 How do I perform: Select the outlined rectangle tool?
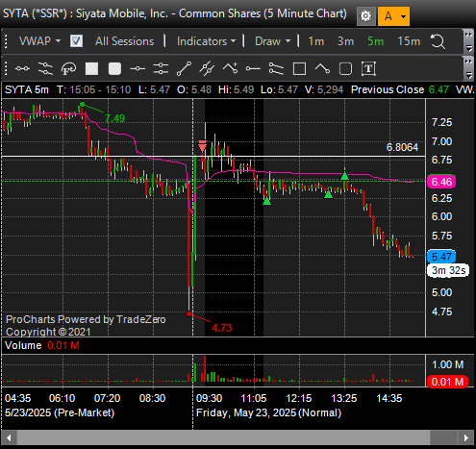(299, 68)
